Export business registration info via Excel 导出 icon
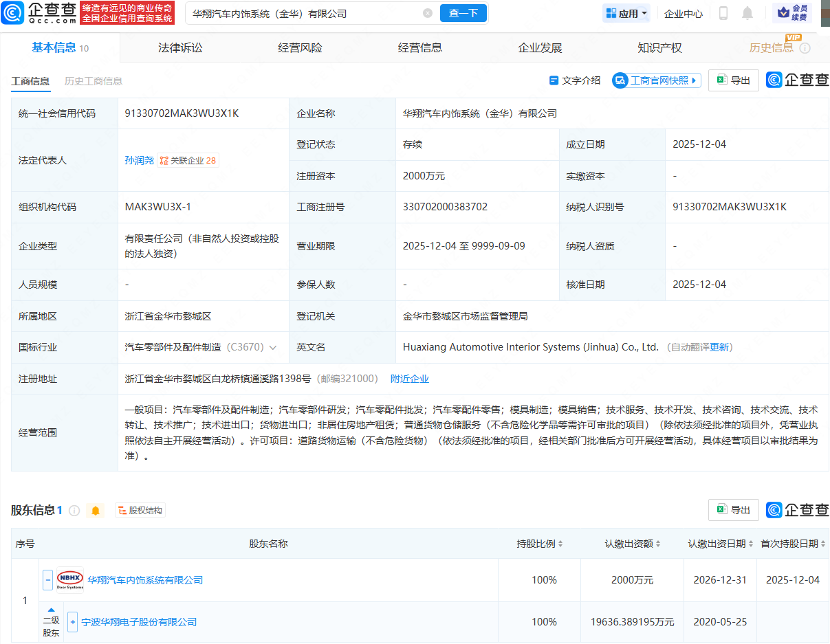This screenshot has width=830, height=644. click(733, 80)
